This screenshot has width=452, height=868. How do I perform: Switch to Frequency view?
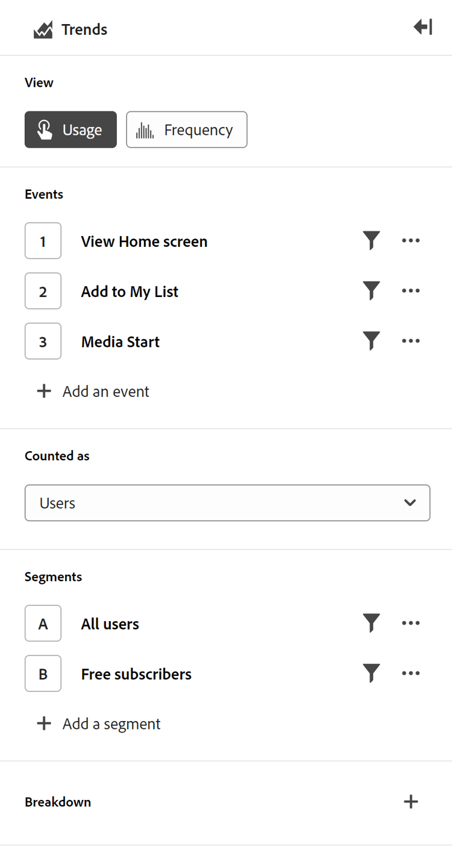pyautogui.click(x=186, y=130)
